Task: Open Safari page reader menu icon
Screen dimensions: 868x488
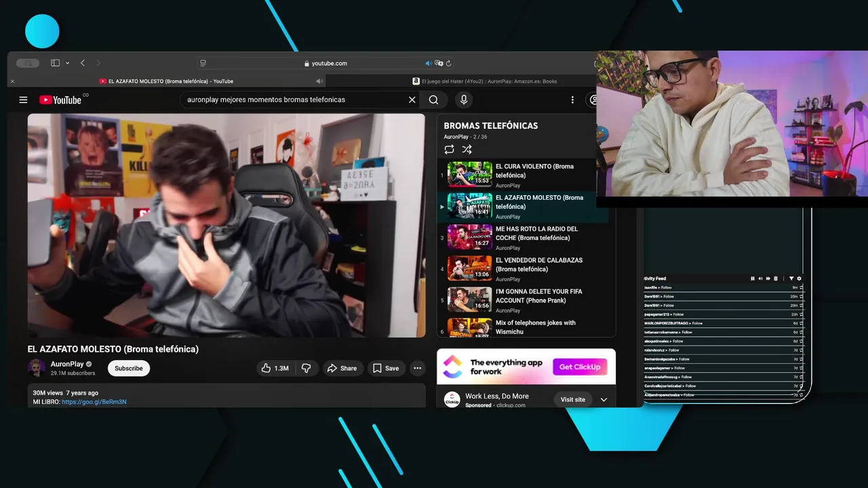Action: click(203, 63)
